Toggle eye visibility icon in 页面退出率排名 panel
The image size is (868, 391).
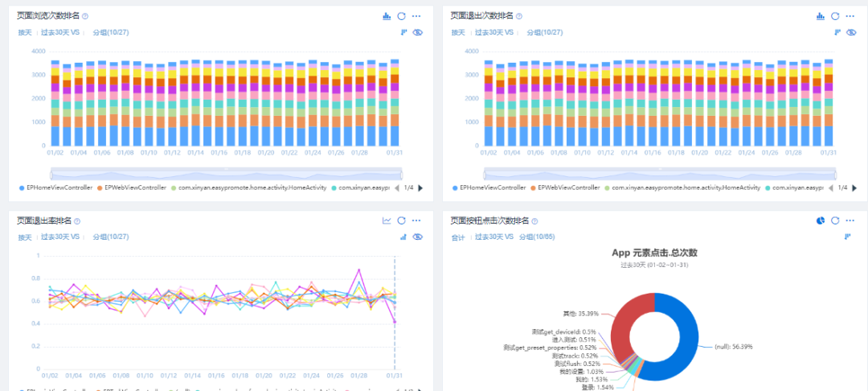[x=418, y=237]
